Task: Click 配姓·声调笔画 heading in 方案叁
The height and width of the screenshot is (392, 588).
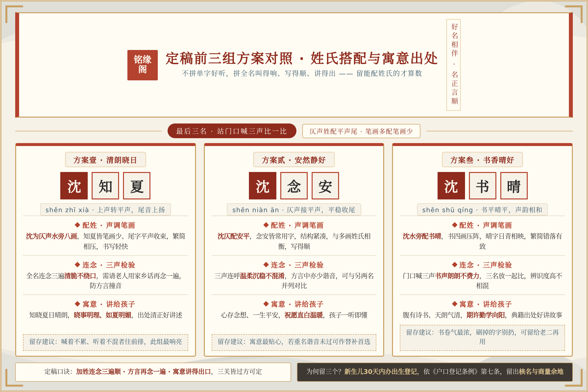Action: click(x=482, y=225)
